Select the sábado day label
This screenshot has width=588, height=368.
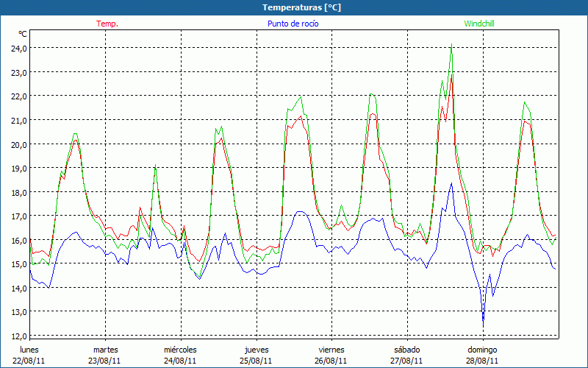[406, 350]
